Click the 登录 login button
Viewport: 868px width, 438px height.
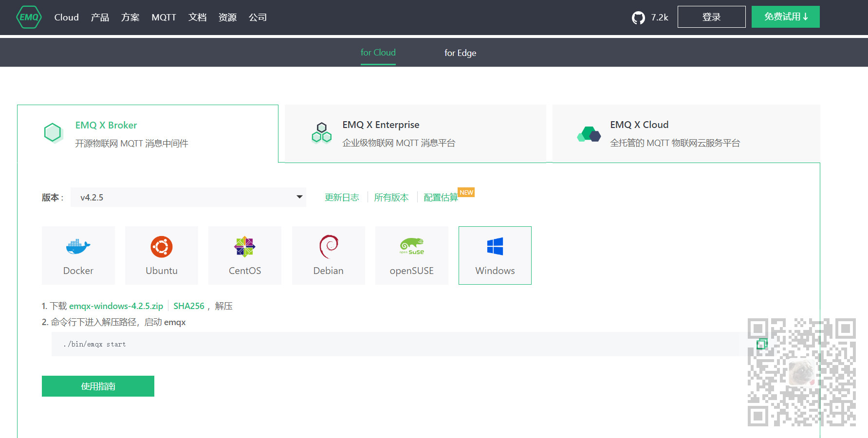[711, 17]
